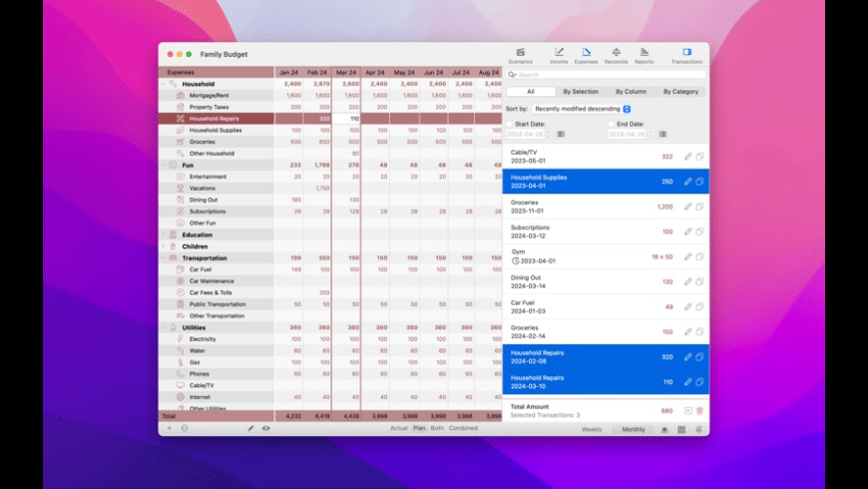Open the Reconcile tool

click(x=617, y=55)
